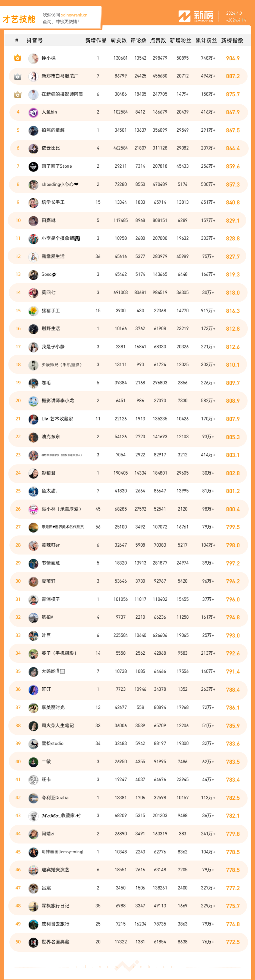This screenshot has width=255, height=980.
Task: Open 钟小棵 avatar thumbnail
Action: click(34, 58)
